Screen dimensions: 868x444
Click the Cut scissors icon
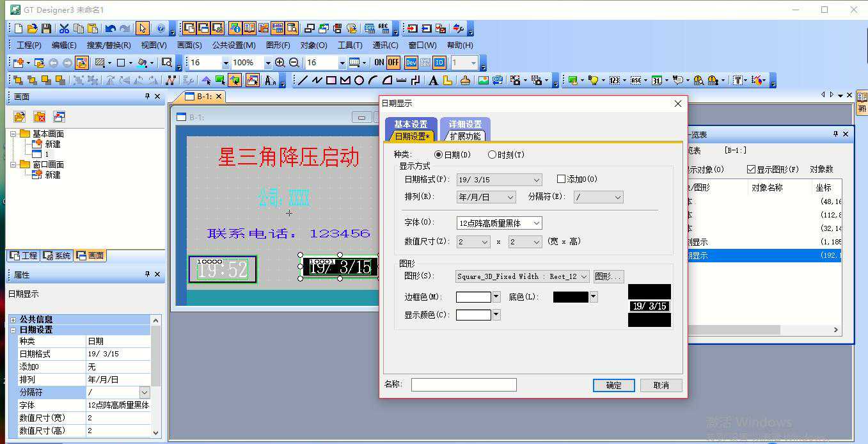click(x=64, y=29)
